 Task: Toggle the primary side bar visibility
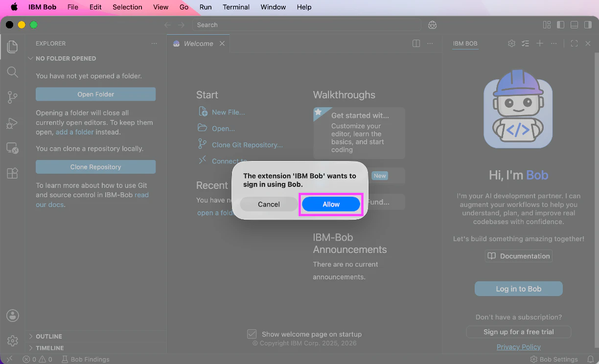coord(561,25)
